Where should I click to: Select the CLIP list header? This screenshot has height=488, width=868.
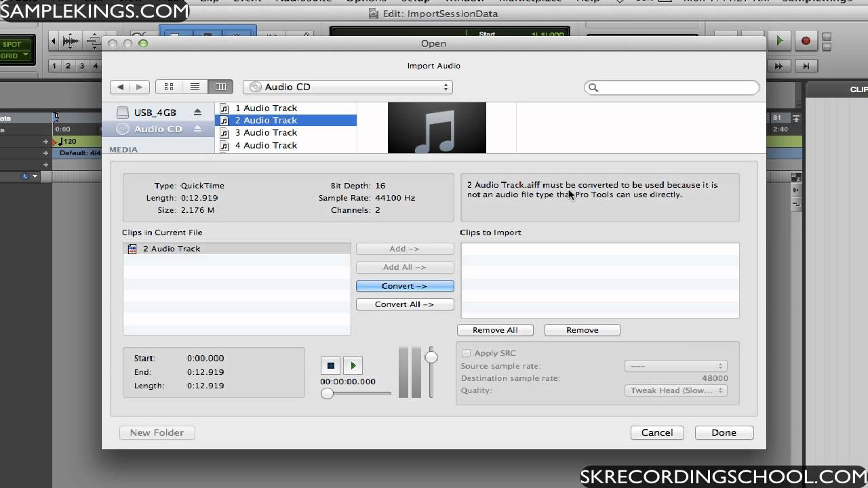pyautogui.click(x=857, y=89)
